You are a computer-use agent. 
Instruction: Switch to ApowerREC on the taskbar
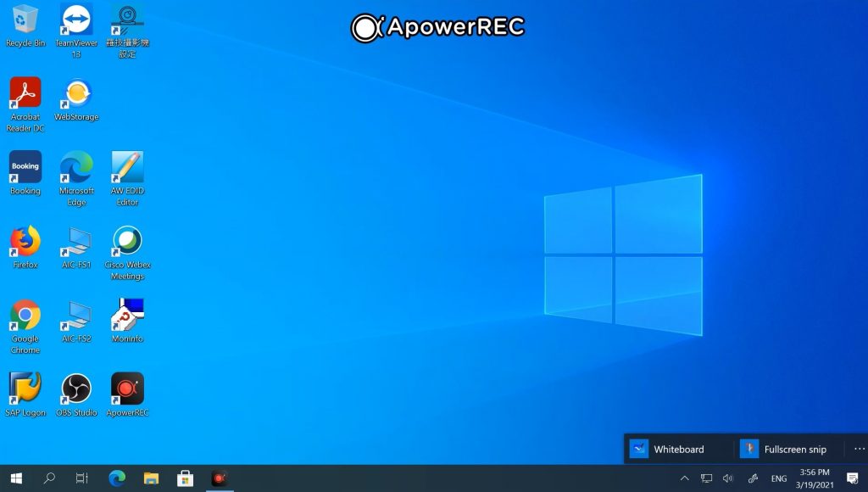[x=220, y=478]
